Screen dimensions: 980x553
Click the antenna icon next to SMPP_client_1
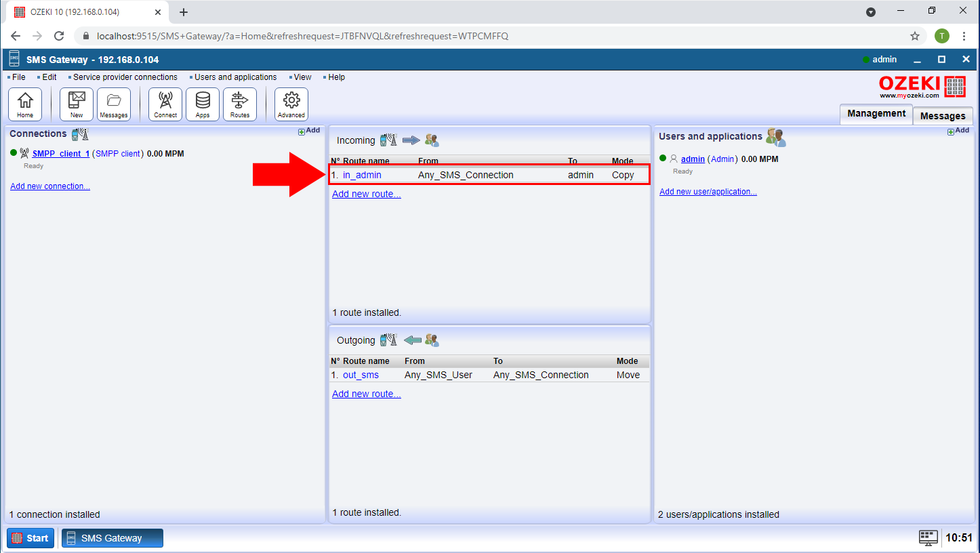pos(24,153)
